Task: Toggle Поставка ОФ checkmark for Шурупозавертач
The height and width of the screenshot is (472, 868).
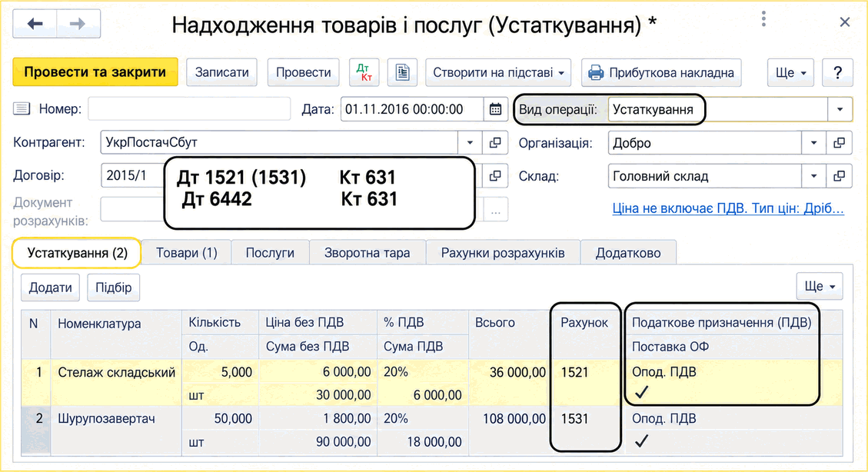Action: coord(641,441)
